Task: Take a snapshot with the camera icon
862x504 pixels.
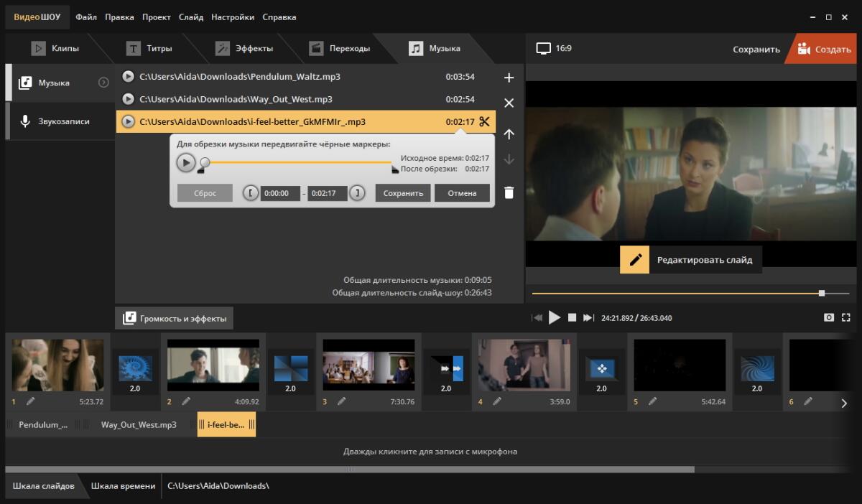Action: click(x=829, y=317)
